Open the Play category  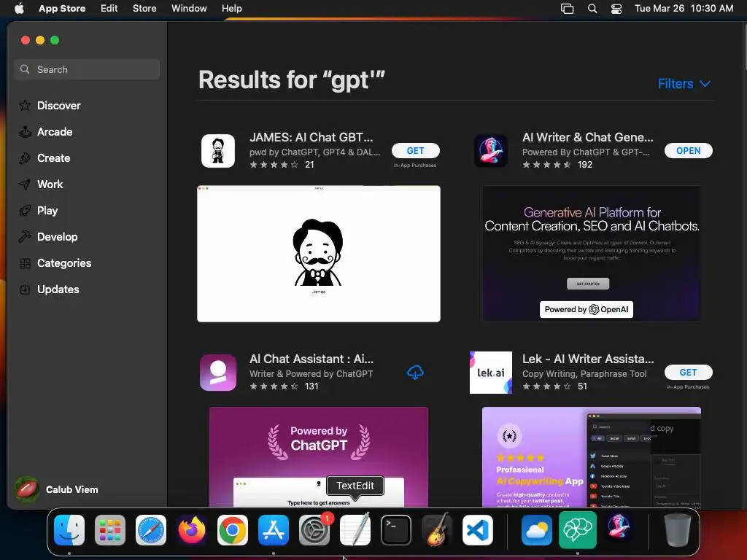pyautogui.click(x=38, y=211)
